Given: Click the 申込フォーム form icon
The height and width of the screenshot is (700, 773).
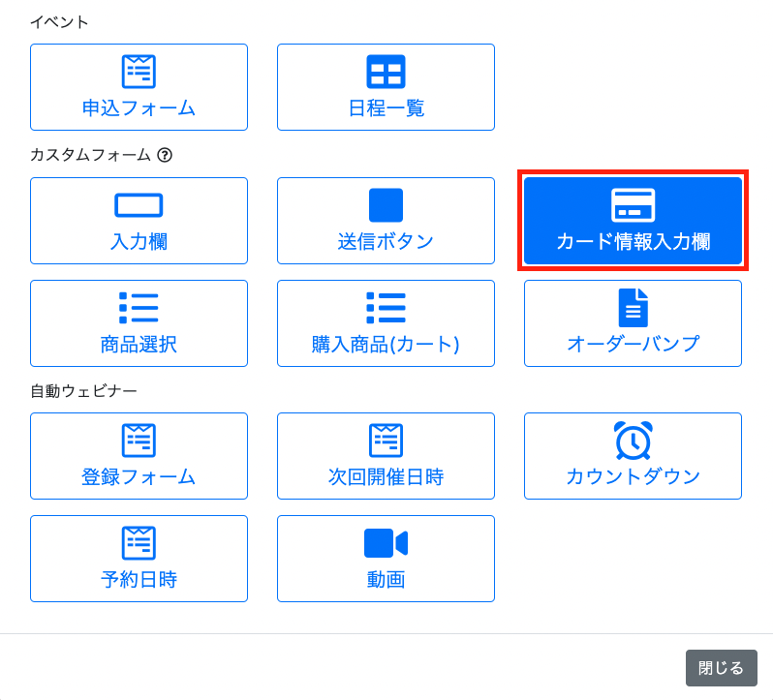Looking at the screenshot, I should pyautogui.click(x=139, y=72).
